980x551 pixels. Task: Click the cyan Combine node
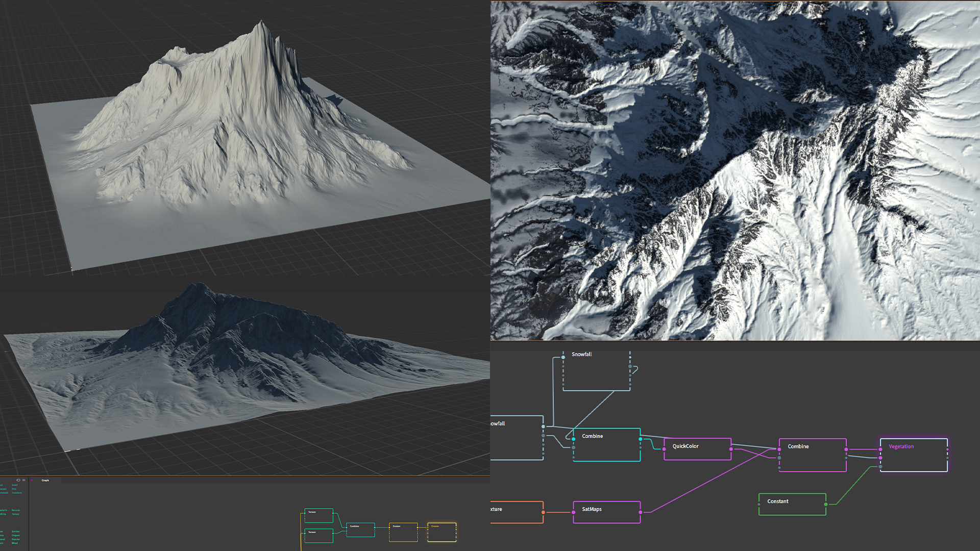coord(606,445)
